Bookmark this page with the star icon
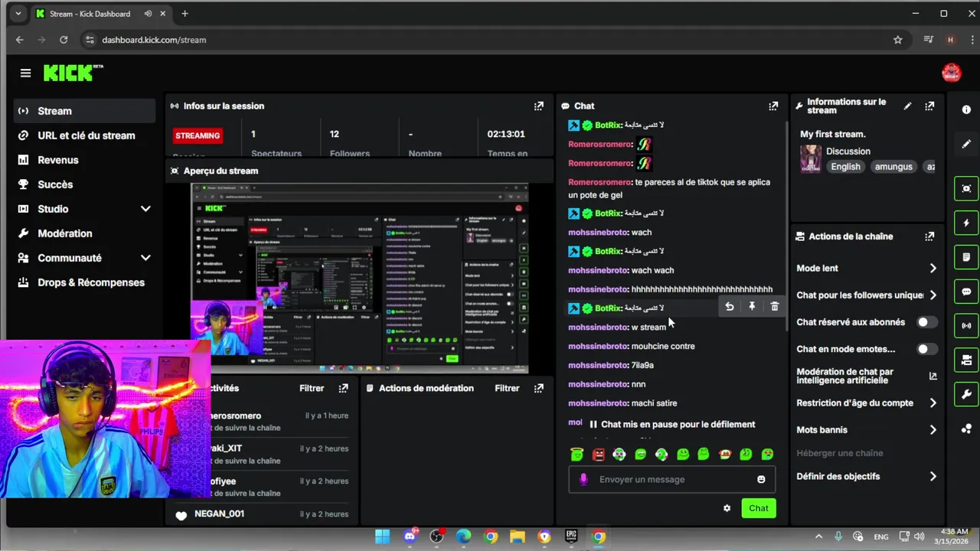 coord(898,40)
